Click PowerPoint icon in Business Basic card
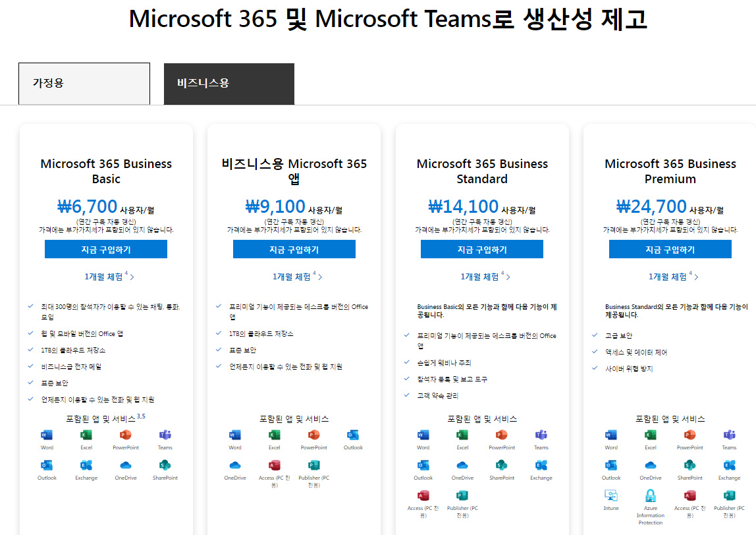Image resolution: width=756 pixels, height=535 pixels. coord(126,435)
